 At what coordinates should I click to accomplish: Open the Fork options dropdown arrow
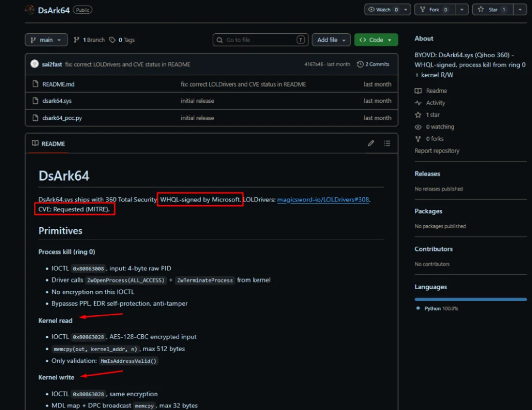(x=462, y=10)
